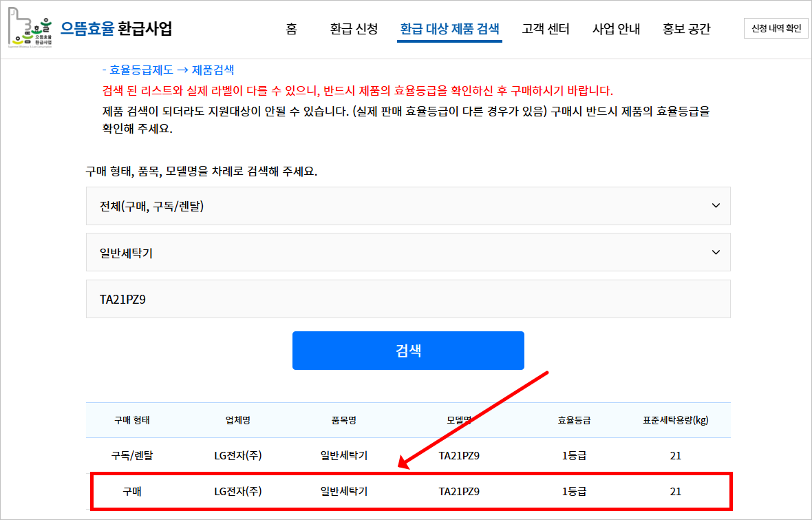Click the 품목명 column header

pyautogui.click(x=344, y=420)
